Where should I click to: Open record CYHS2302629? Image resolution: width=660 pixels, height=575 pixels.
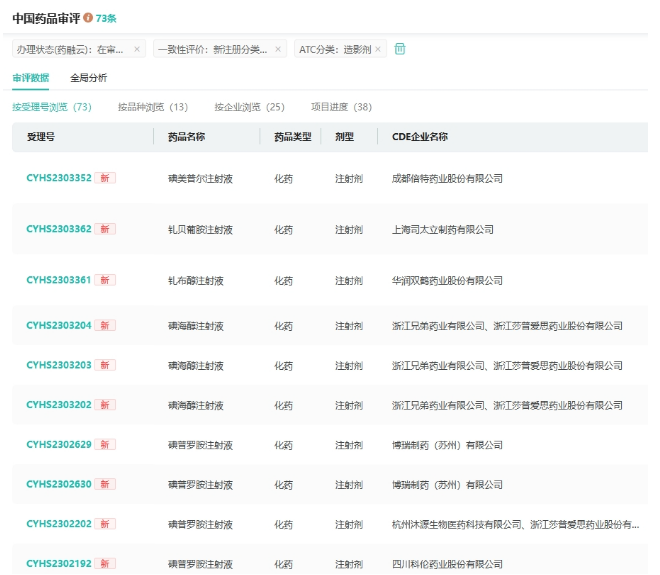pos(59,444)
